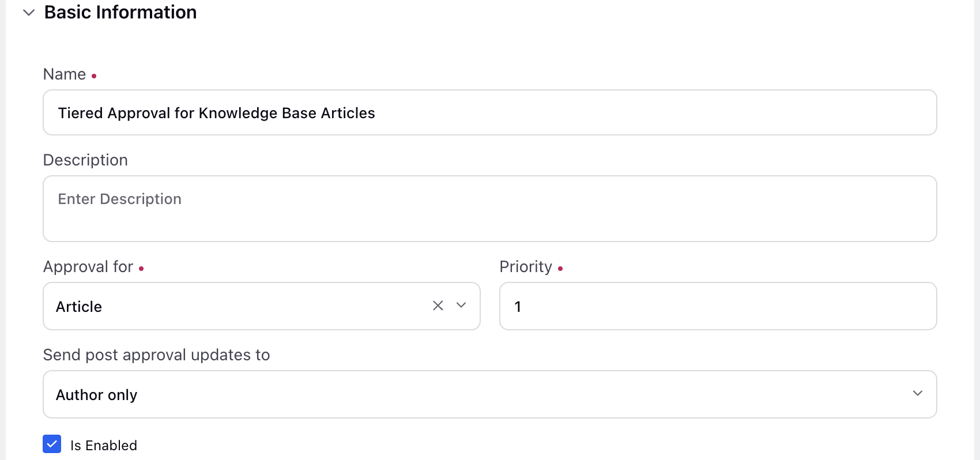980x460 pixels.
Task: Click the selected Article value
Action: tap(79, 307)
